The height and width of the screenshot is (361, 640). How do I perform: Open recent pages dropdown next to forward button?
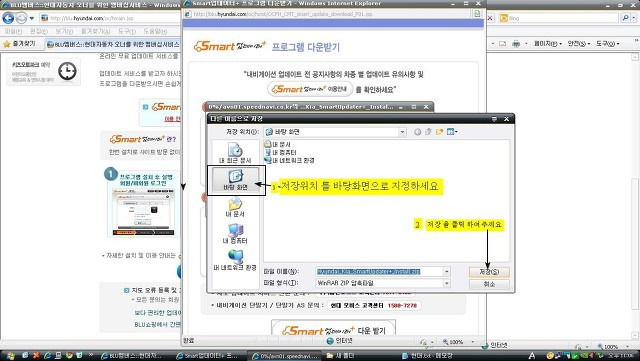point(32,18)
